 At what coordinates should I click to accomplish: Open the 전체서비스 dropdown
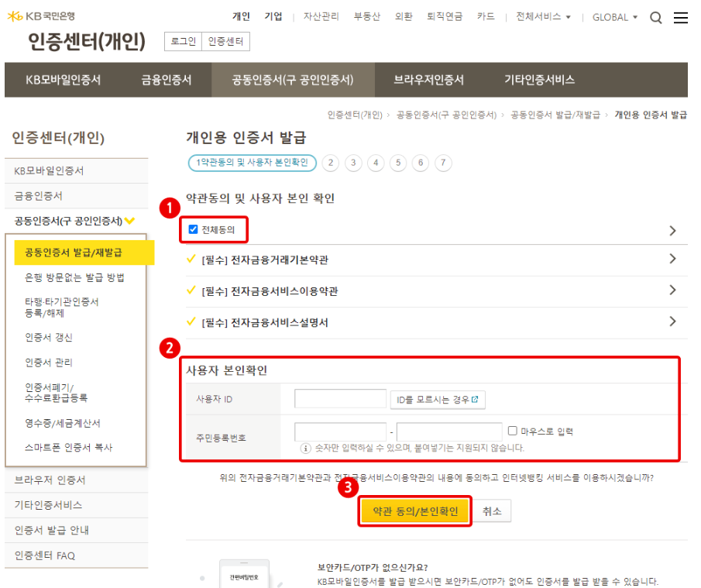click(543, 17)
